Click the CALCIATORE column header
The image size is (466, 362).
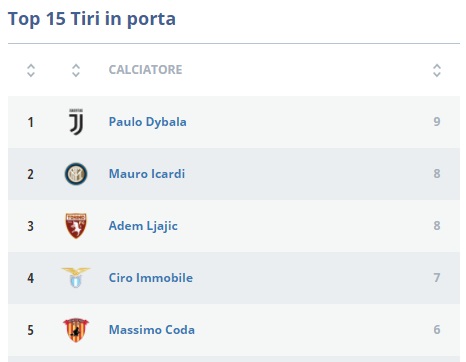pyautogui.click(x=145, y=70)
